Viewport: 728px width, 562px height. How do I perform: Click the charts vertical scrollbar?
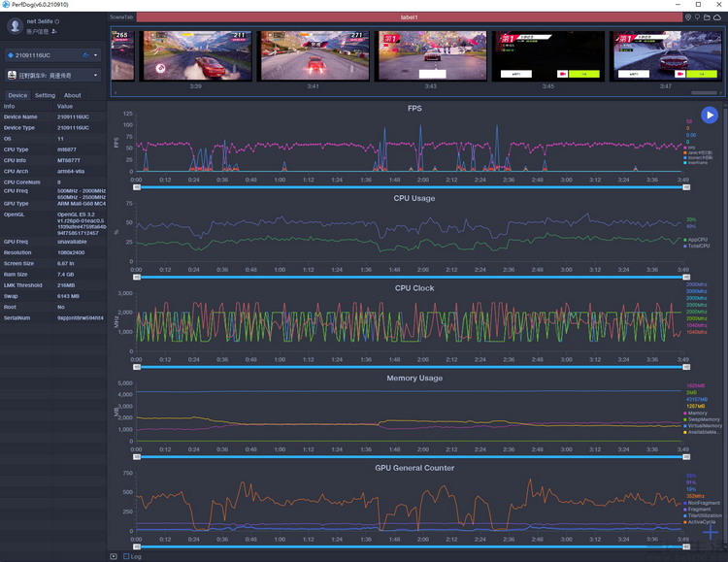click(x=725, y=325)
